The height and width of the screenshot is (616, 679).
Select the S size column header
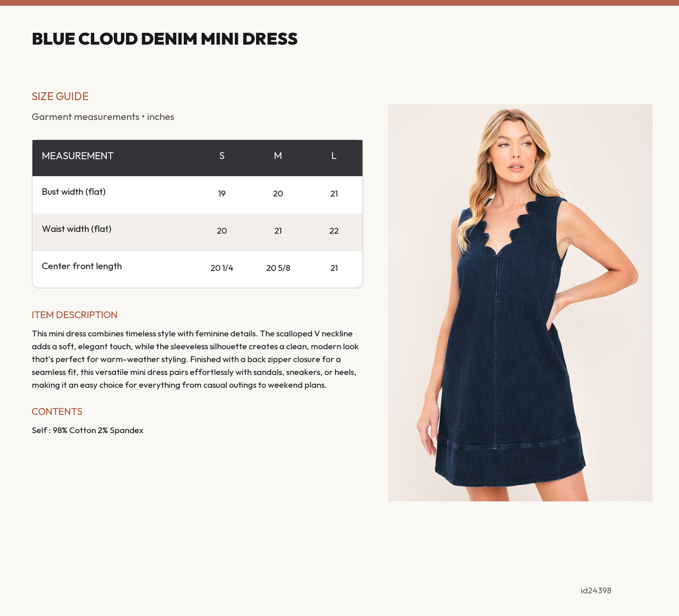click(222, 156)
